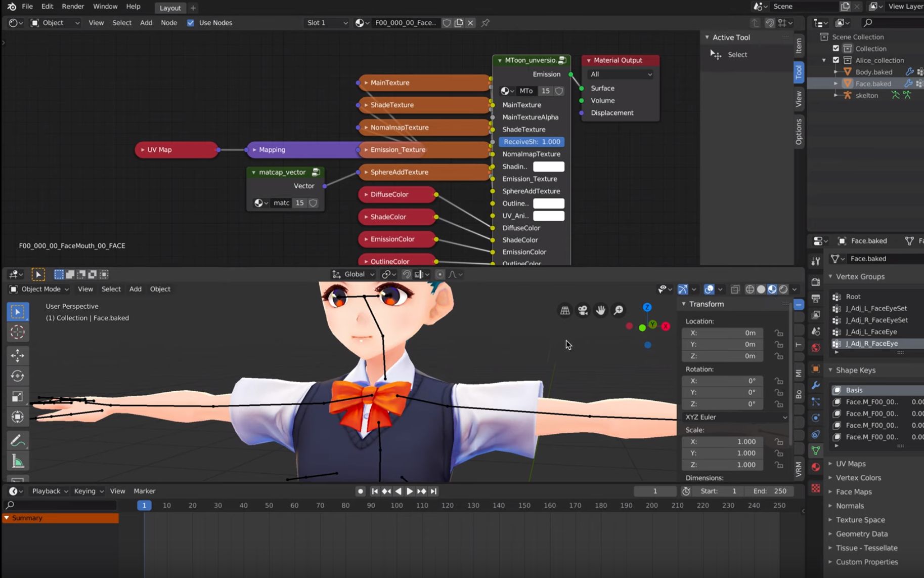This screenshot has height=578, width=924.
Task: Toggle Use Nodes checkbox
Action: 191,23
